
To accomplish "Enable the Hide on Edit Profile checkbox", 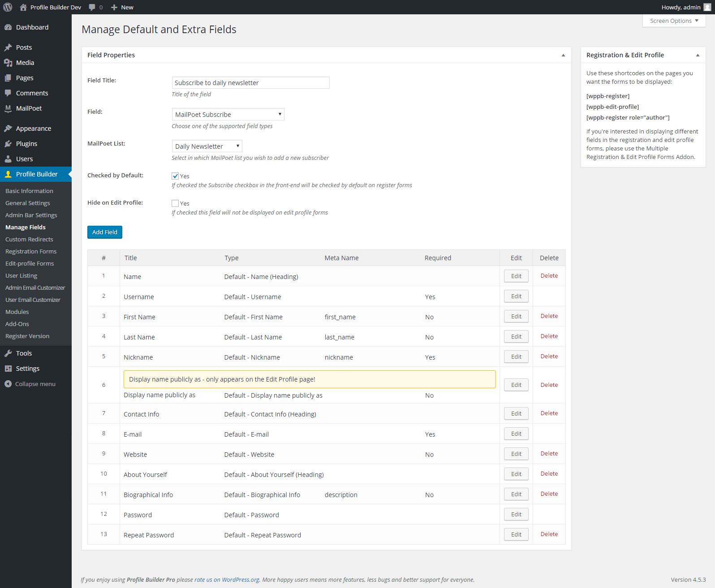I will click(x=175, y=203).
